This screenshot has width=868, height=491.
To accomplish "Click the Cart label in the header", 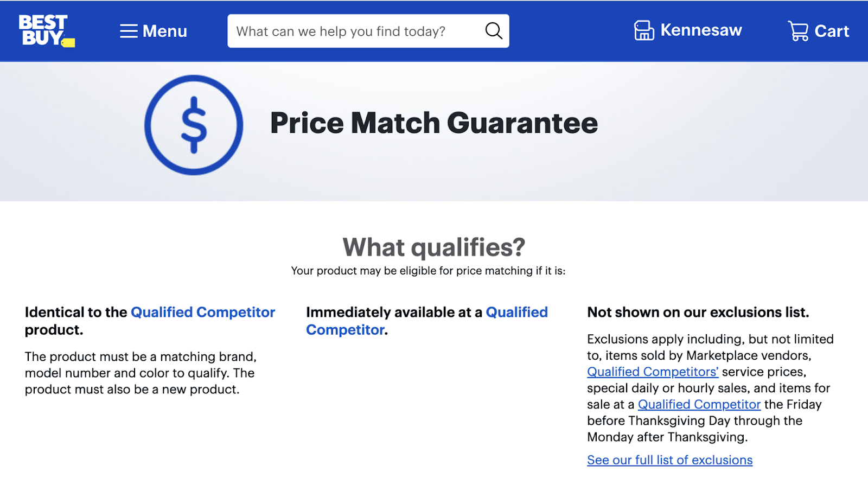I will (x=831, y=31).
